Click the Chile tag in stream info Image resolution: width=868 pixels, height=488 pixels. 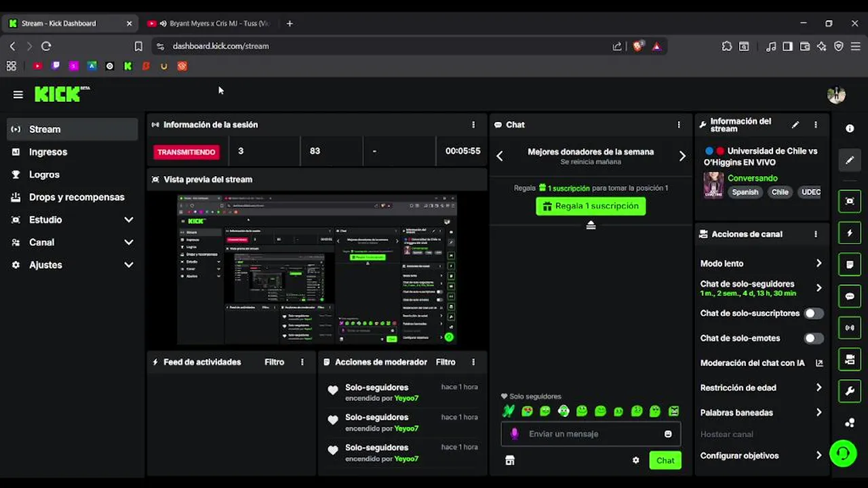tap(780, 192)
